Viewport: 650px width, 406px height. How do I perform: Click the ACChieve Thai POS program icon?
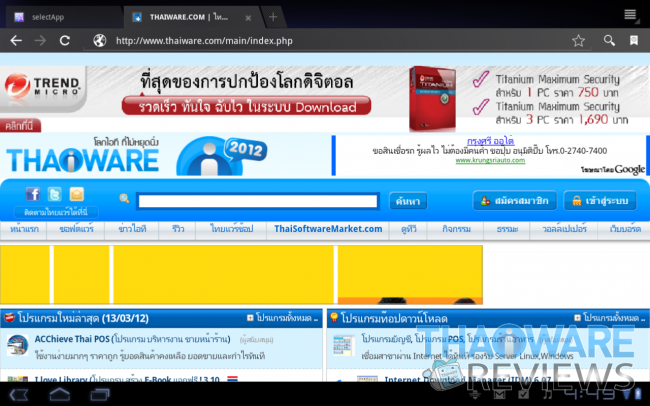click(x=17, y=345)
